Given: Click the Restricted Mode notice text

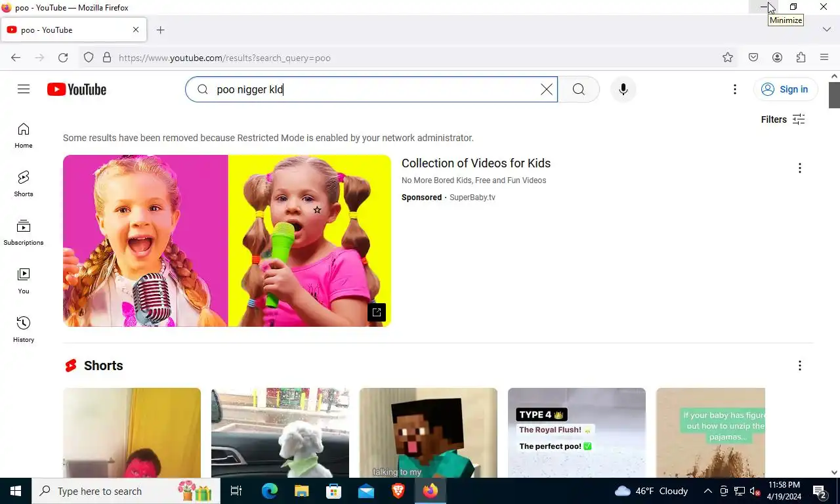Looking at the screenshot, I should [268, 138].
